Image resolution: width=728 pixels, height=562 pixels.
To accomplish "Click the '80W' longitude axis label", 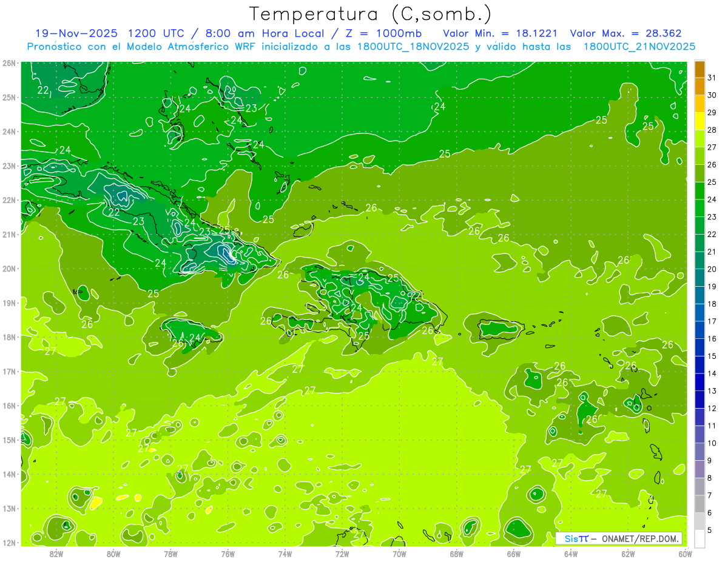I will 113,554.
